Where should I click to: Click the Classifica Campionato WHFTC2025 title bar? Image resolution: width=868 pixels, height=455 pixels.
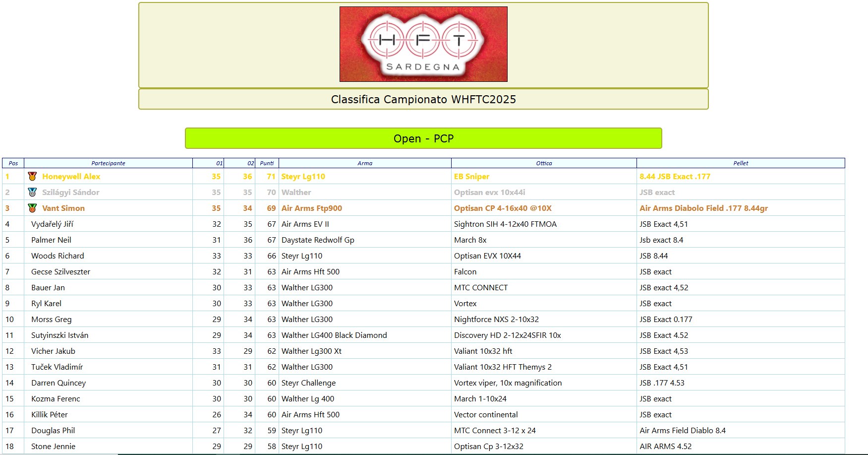(x=423, y=99)
